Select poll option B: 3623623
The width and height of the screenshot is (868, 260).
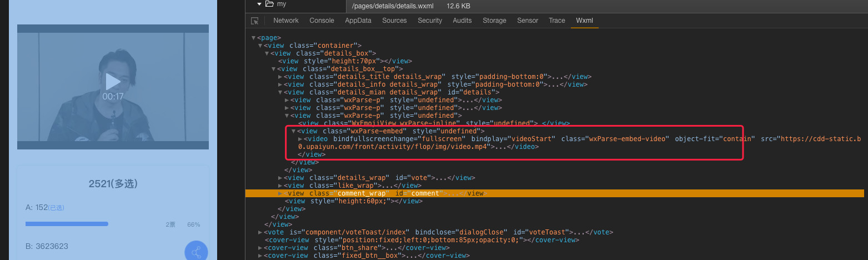click(x=47, y=246)
